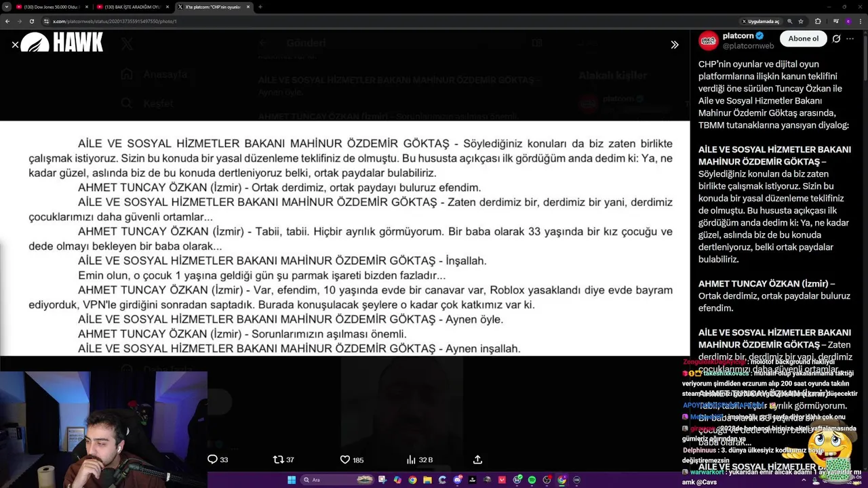Click the Abone ol subscribe button

pos(803,39)
